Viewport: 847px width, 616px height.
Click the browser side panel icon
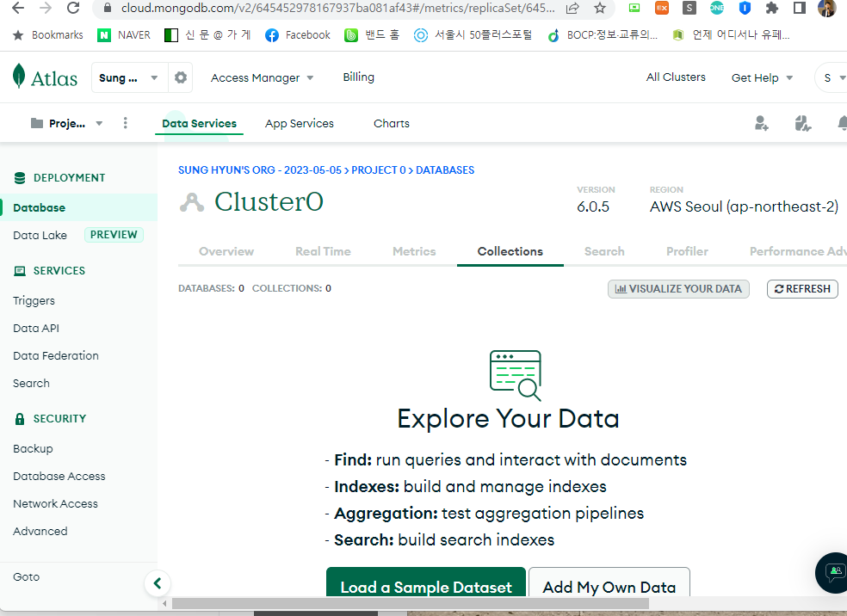point(800,8)
